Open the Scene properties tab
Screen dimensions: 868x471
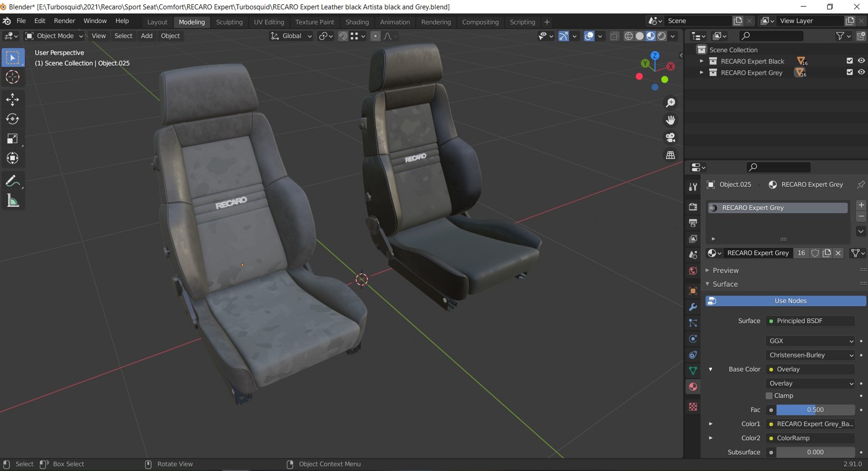pos(693,255)
